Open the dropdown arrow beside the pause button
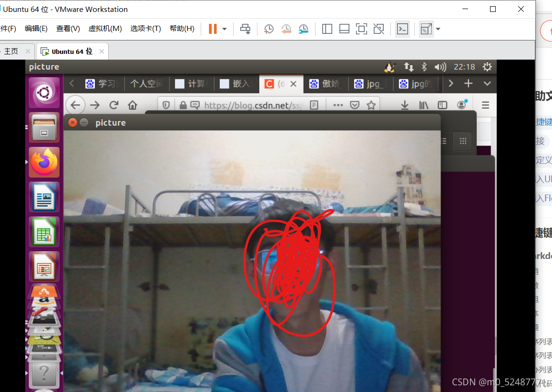The height and width of the screenshot is (392, 552). [225, 29]
